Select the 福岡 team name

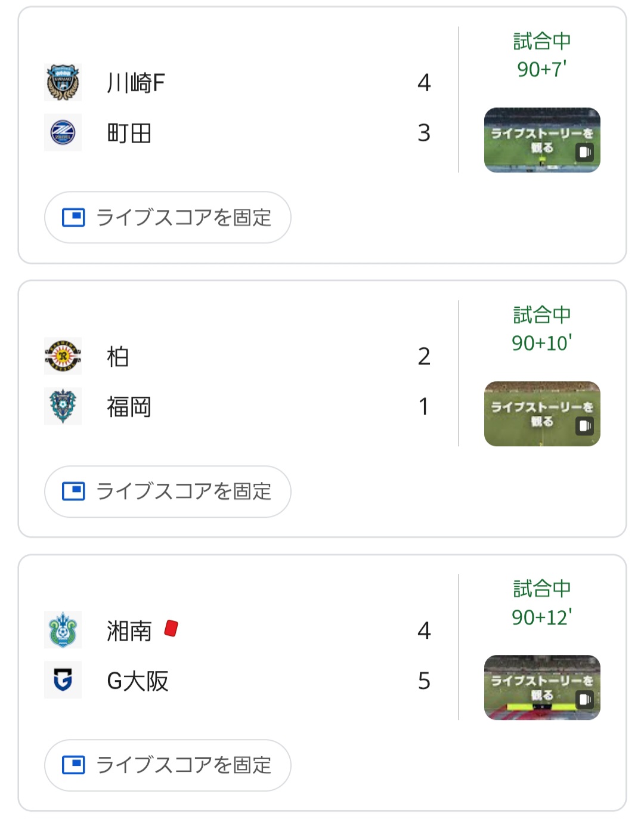point(129,407)
